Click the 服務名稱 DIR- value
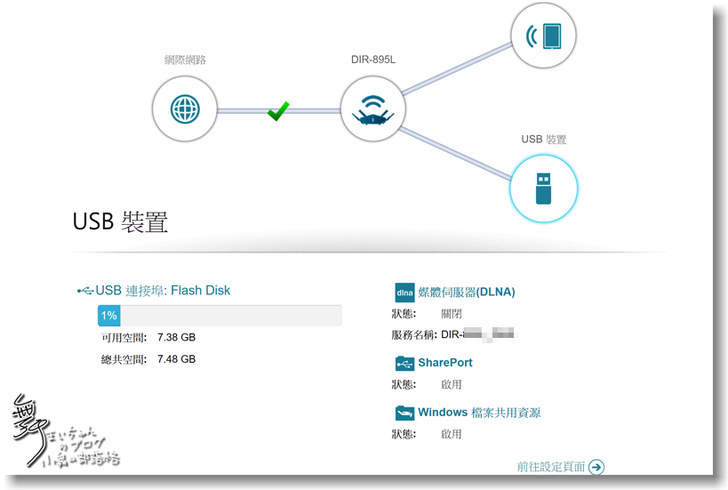 pos(477,335)
